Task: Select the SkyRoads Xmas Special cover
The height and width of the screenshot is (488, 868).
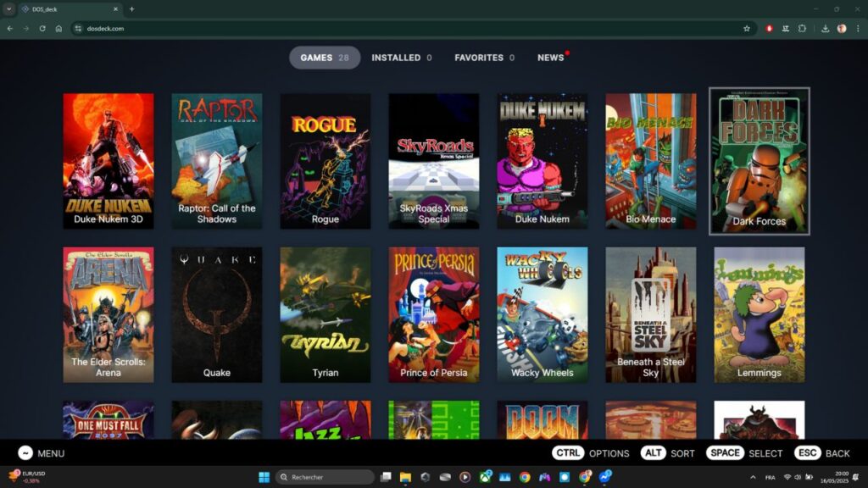Action: click(x=434, y=161)
